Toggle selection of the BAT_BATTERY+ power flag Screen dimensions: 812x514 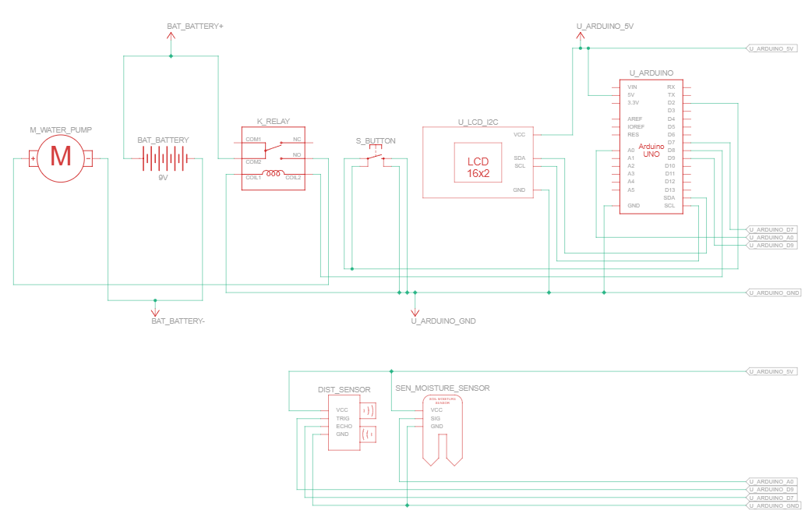coord(171,35)
